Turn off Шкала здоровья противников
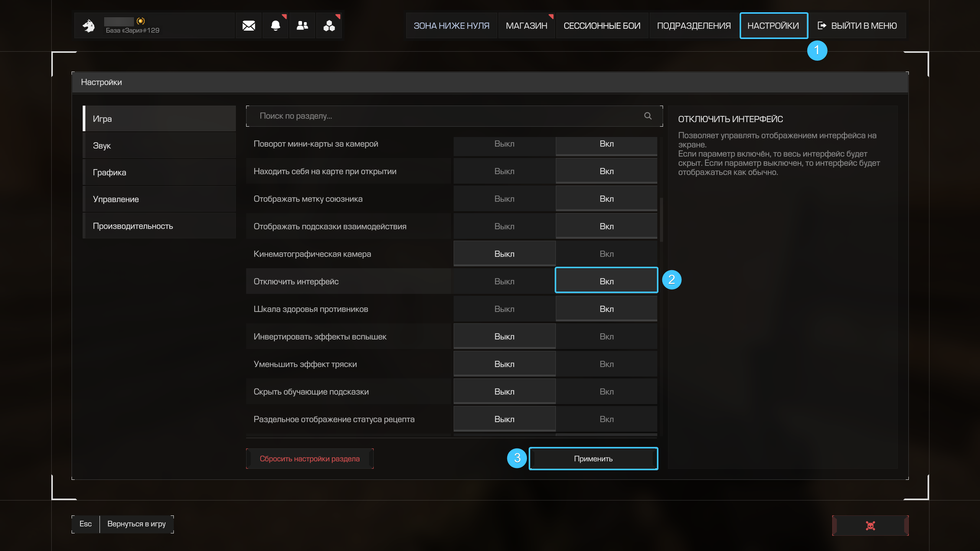This screenshot has height=551, width=980. point(504,309)
